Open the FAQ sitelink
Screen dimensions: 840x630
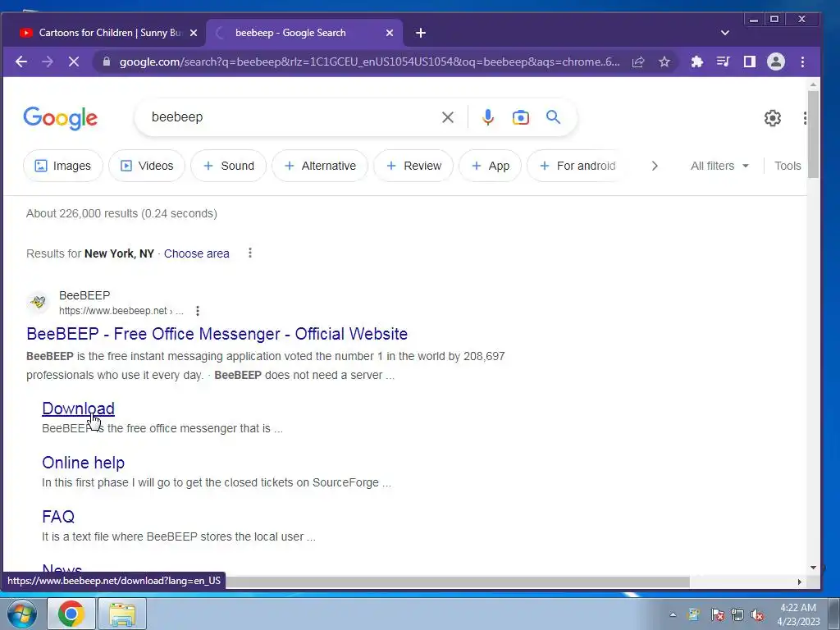point(58,517)
